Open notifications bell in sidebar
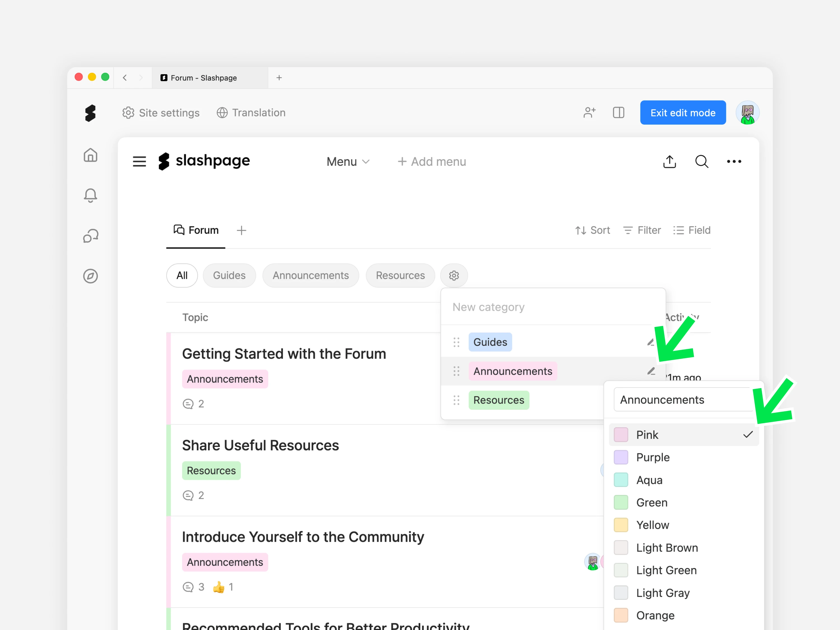This screenshot has height=630, width=840. pyautogui.click(x=90, y=195)
